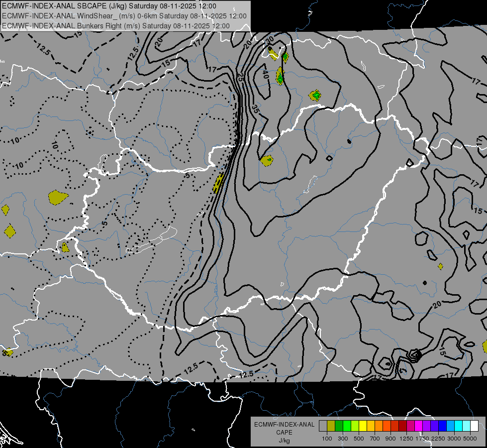Select the WindShear 0-6km title line
The height and width of the screenshot is (448, 487).
[124, 16]
